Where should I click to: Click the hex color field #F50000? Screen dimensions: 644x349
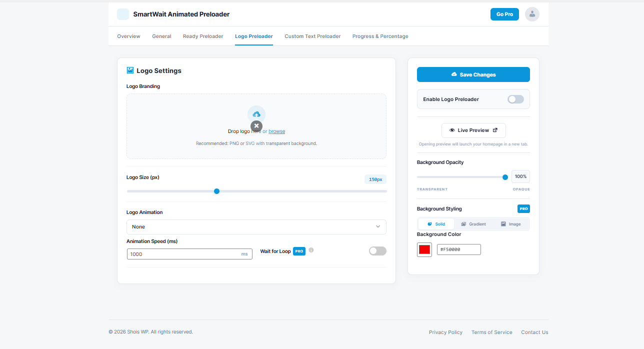point(459,249)
